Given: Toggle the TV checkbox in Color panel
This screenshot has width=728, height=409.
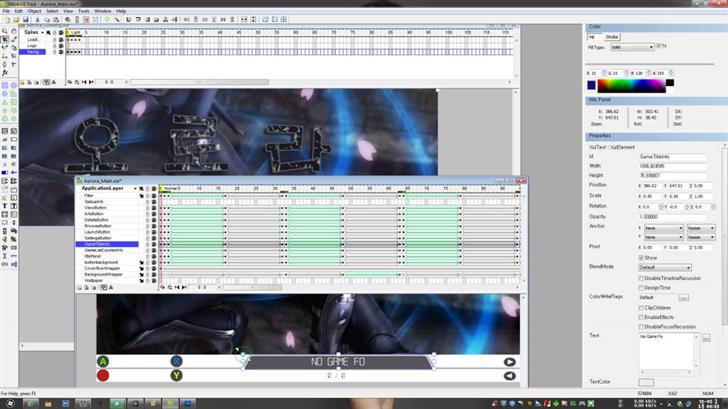Looking at the screenshot, I should (659, 46).
